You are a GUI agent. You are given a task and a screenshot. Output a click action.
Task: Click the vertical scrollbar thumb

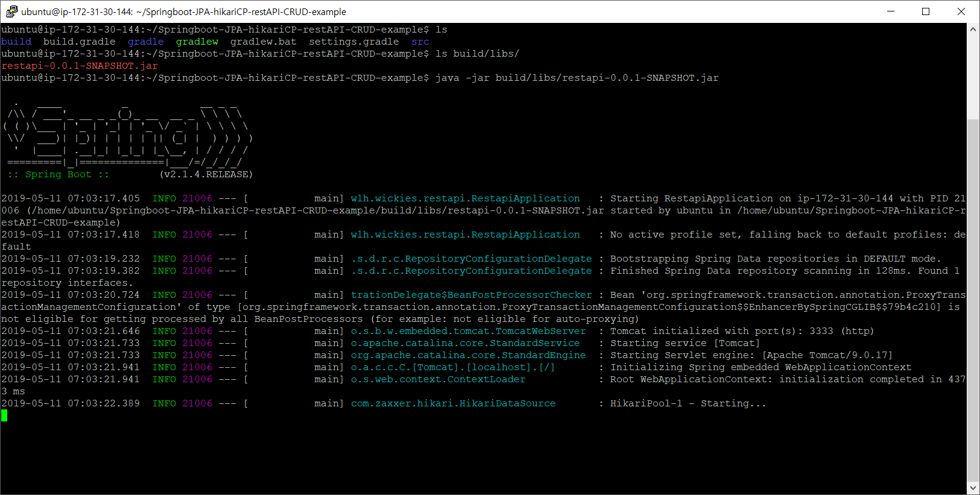[973, 299]
